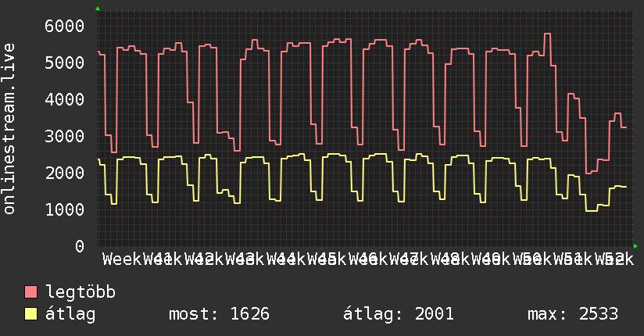Click the 'most: 1626' value
The width and height of the screenshot is (644, 336).
coord(220,314)
